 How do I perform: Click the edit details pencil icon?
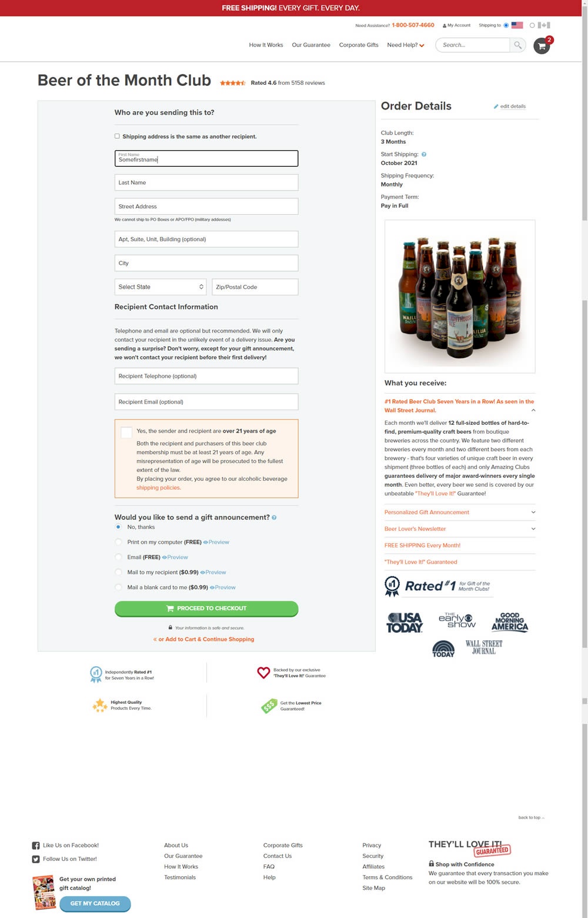point(496,107)
